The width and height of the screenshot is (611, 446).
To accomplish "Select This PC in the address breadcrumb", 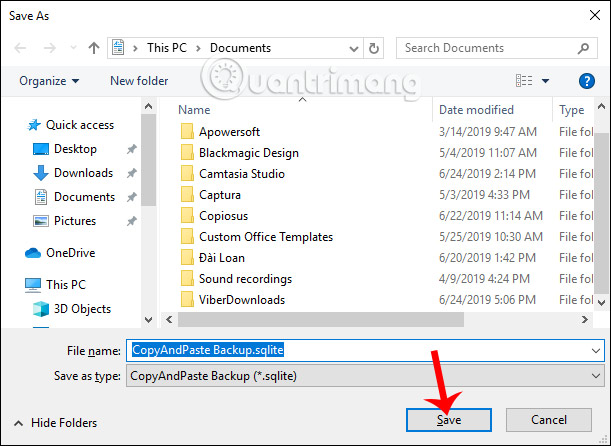I will [167, 48].
